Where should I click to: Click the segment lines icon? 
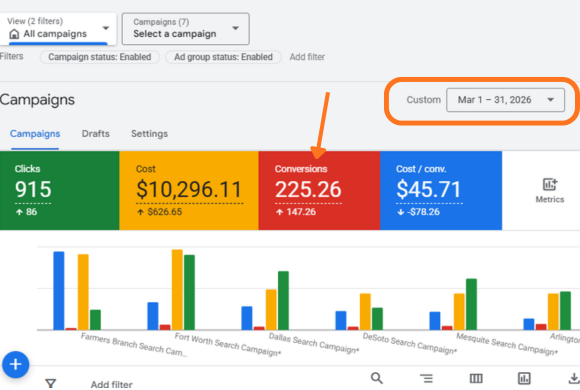426,378
